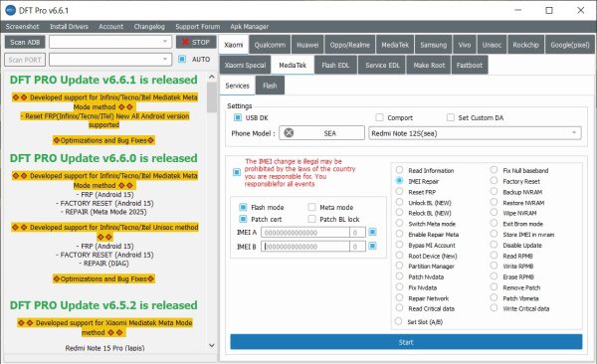Click the IMEI A input field
The width and height of the screenshot is (597, 364).
pyautogui.click(x=305, y=233)
